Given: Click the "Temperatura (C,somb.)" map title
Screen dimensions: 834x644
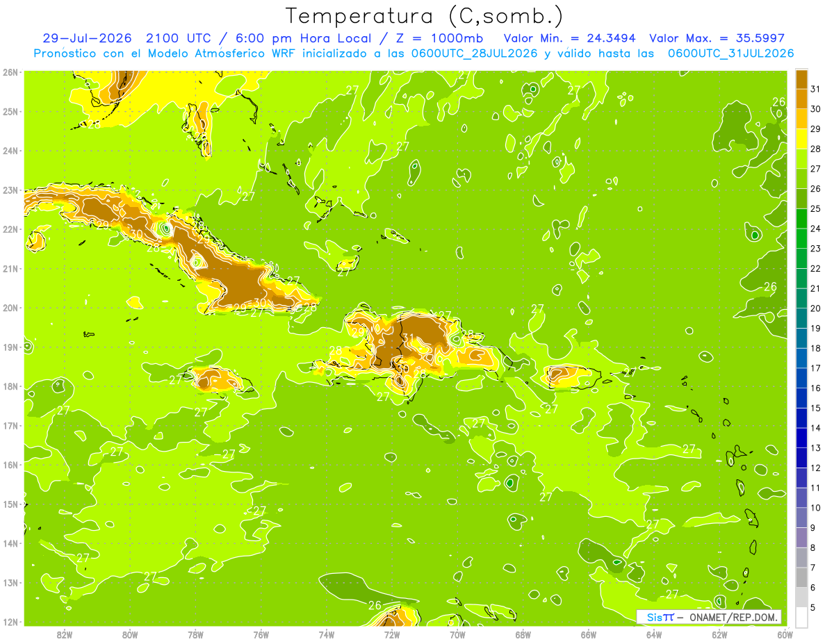Looking at the screenshot, I should pyautogui.click(x=425, y=16).
